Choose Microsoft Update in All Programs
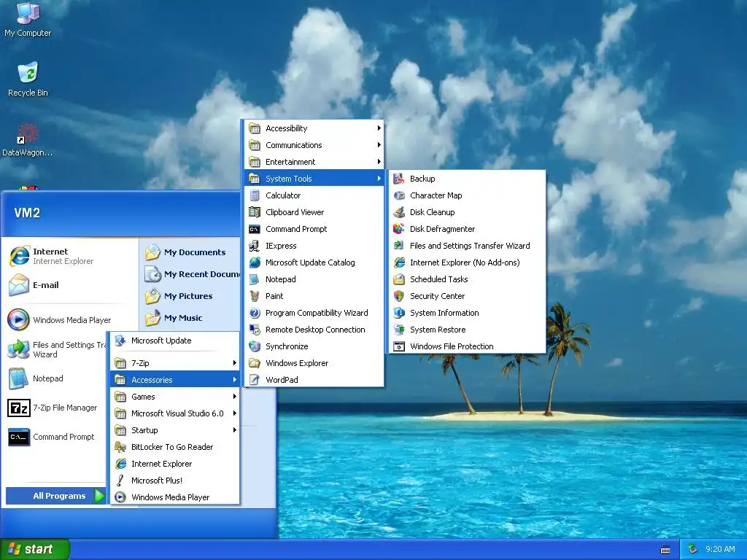 (x=175, y=341)
